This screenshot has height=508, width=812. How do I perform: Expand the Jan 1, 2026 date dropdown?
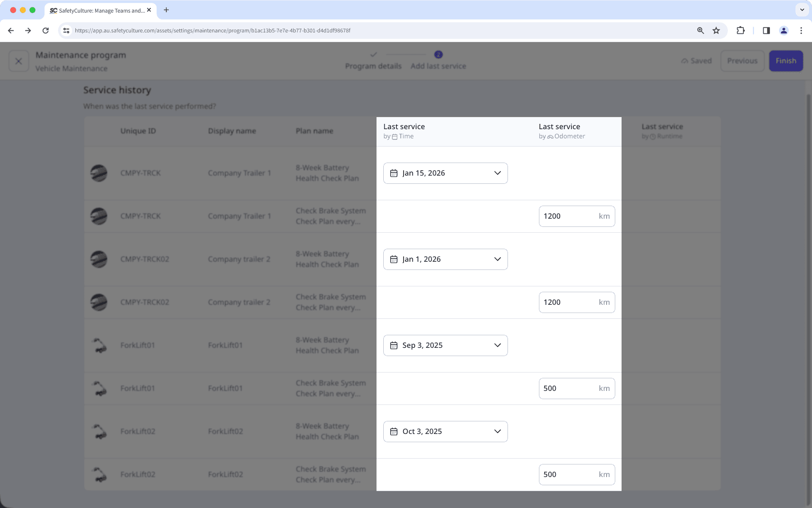(497, 259)
